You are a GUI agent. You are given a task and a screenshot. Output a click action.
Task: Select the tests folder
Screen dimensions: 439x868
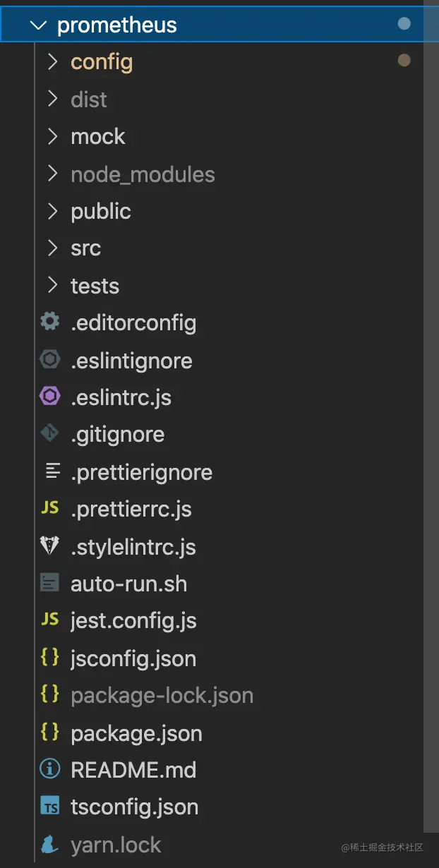pos(95,286)
